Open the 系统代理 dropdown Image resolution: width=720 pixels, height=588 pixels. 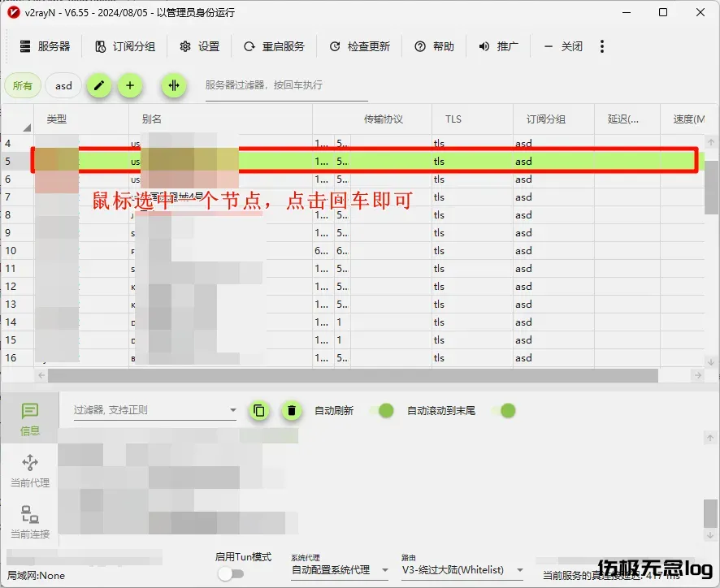[x=340, y=570]
